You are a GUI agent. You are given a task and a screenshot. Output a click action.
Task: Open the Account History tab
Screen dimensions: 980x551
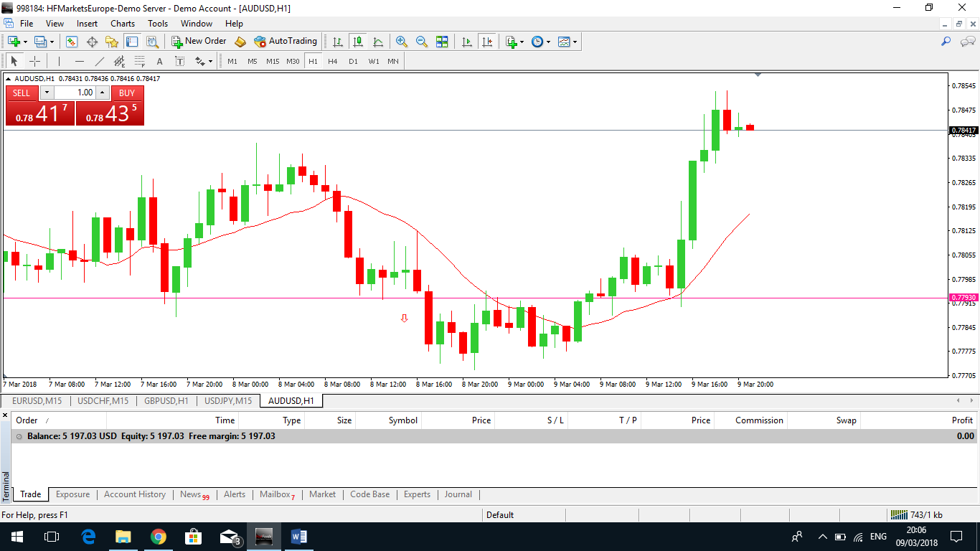pyautogui.click(x=135, y=494)
